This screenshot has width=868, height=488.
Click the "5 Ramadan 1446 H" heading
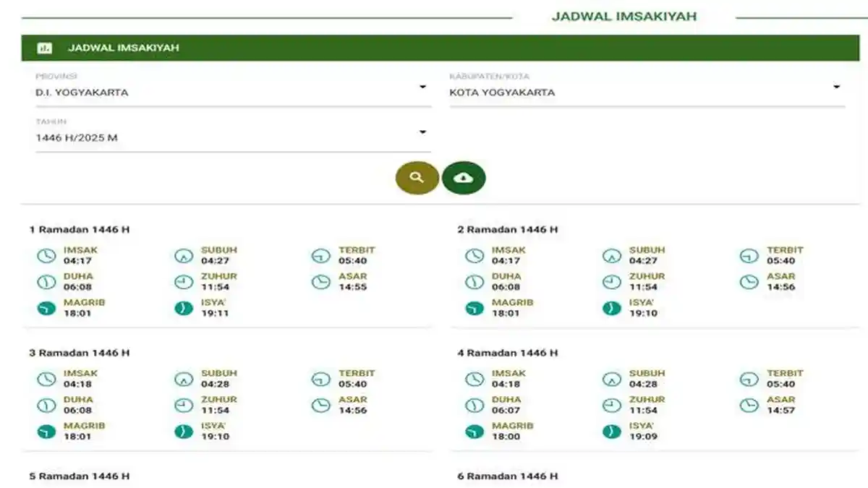[x=80, y=476]
